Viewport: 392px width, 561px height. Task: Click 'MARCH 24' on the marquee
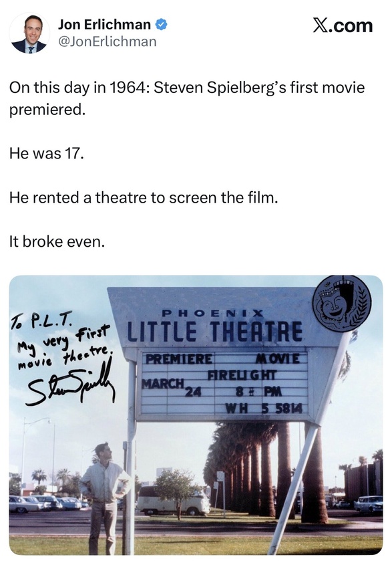172,388
